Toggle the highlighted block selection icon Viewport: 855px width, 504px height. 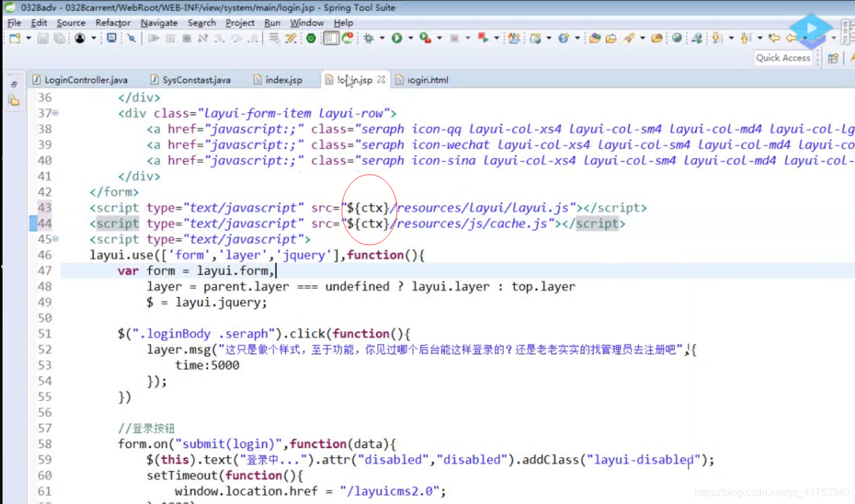(331, 38)
